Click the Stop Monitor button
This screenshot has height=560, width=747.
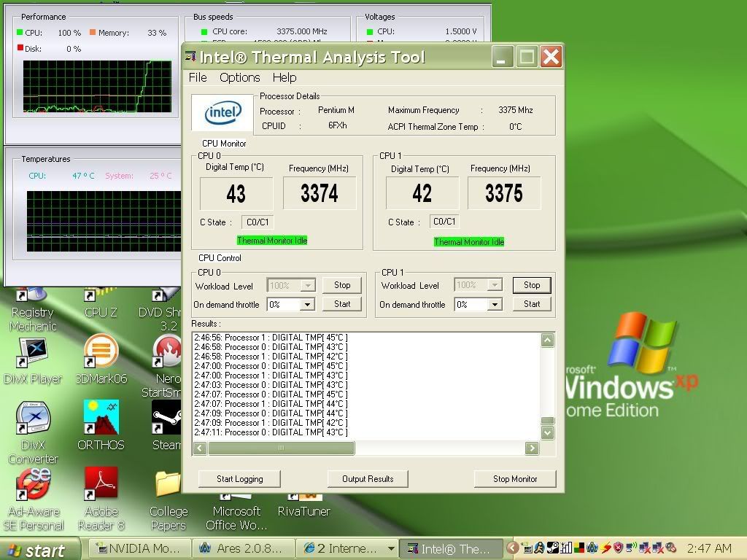[x=515, y=479]
